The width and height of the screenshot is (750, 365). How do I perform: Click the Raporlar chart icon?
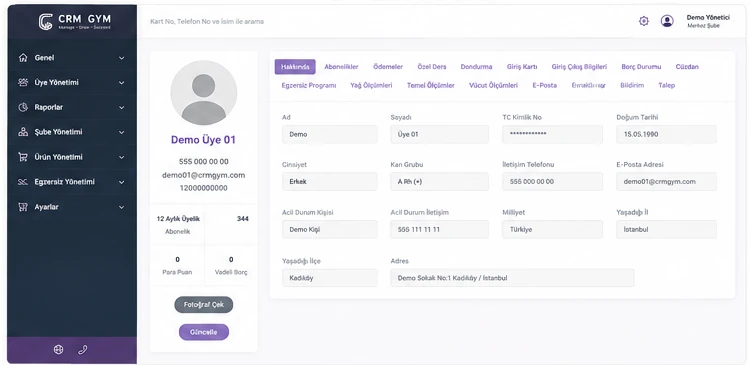[x=22, y=107]
